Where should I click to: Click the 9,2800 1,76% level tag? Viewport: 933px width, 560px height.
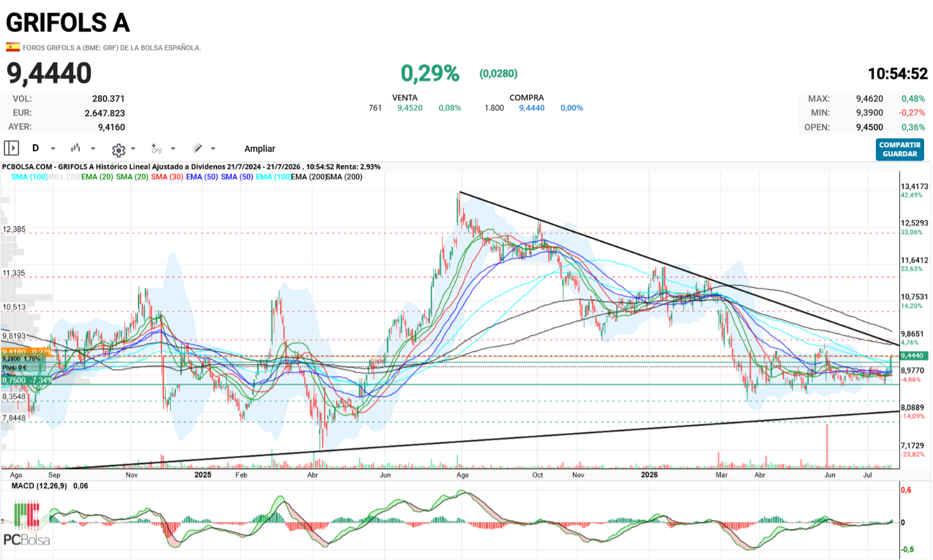click(x=22, y=359)
